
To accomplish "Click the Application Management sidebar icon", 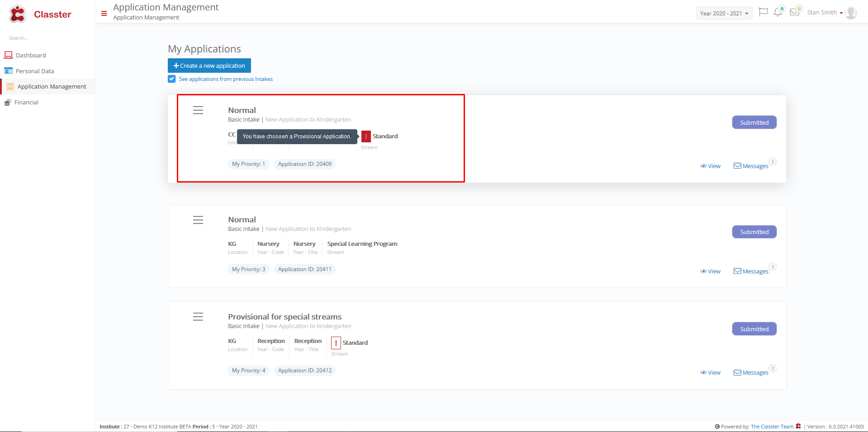I will (x=10, y=86).
